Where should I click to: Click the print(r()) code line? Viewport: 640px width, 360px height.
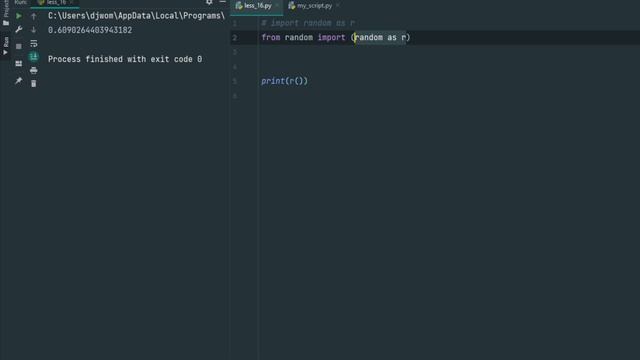(x=284, y=81)
